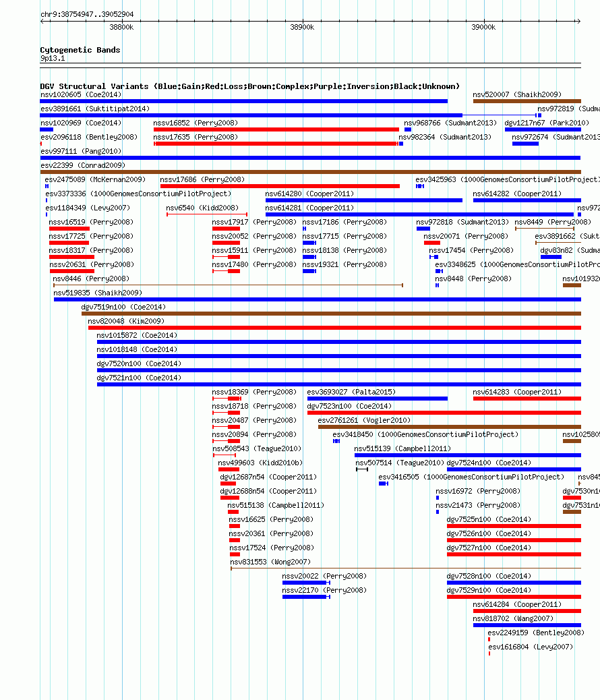Viewport: 600px width, 700px height.
Task: Select nsv818702 (Wang2007) label
Action: [513, 619]
